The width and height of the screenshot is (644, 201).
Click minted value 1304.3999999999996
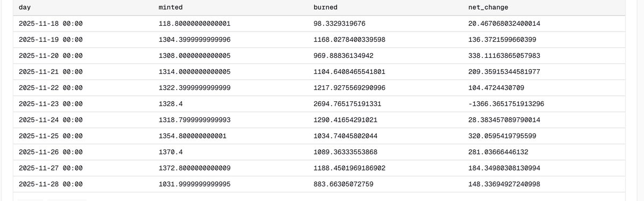(x=195, y=40)
